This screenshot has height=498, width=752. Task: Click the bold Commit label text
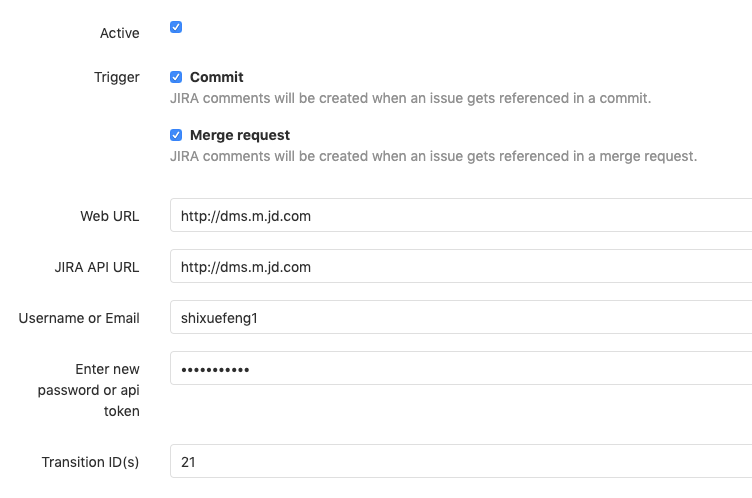click(x=216, y=77)
